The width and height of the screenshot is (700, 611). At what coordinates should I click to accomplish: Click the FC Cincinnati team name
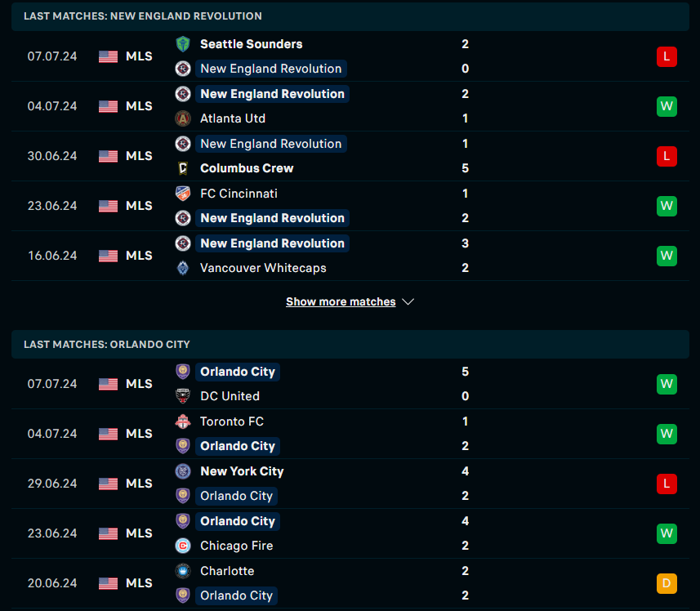239,194
